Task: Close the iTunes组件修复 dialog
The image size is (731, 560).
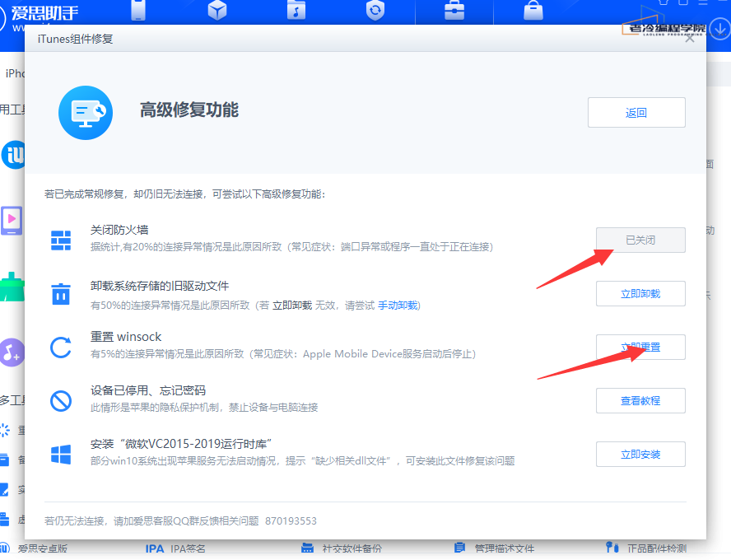Action: pyautogui.click(x=690, y=38)
